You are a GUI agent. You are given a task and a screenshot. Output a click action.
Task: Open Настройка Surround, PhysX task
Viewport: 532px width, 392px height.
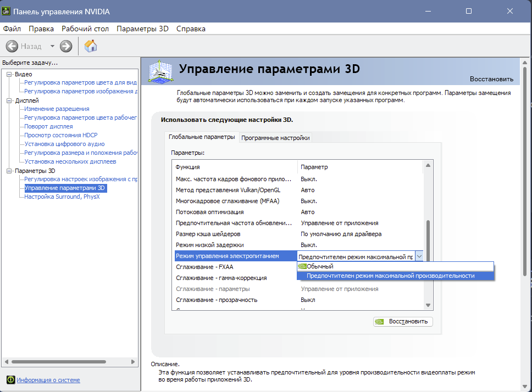click(62, 197)
